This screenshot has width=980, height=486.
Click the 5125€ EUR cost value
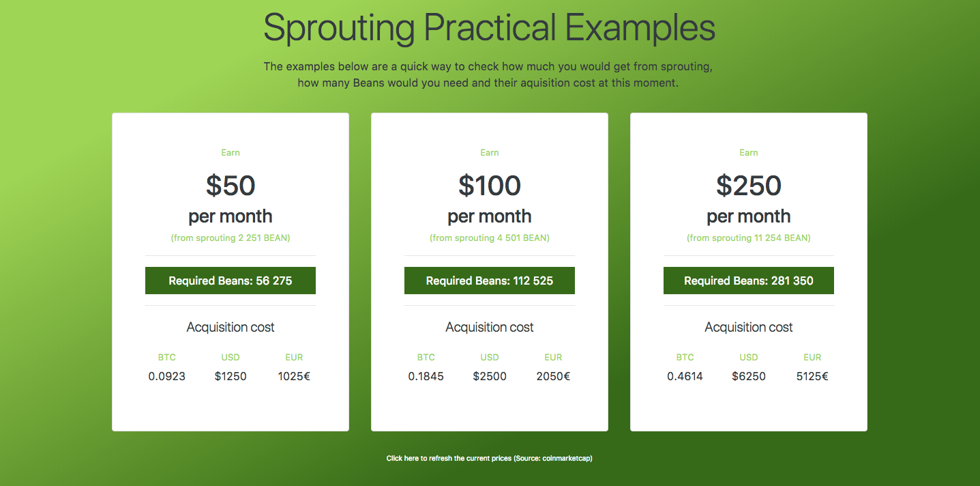pos(812,376)
